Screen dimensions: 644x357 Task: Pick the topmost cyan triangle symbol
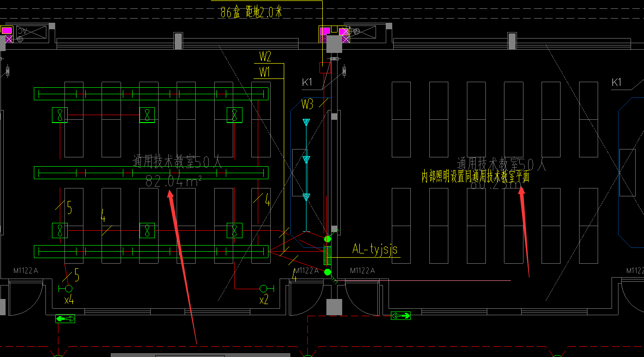tap(306, 122)
